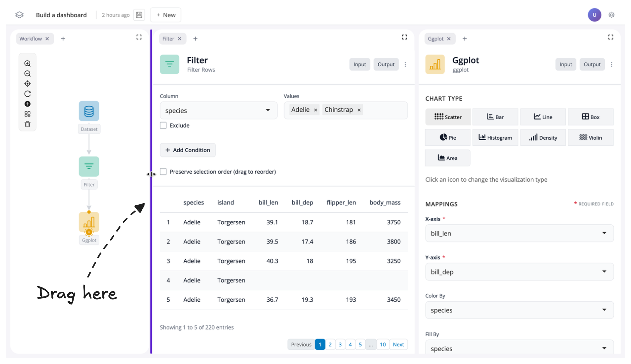Screen dimensions: 631x364
Task: Open the X-axis bill_len dropdown
Action: coord(519,233)
